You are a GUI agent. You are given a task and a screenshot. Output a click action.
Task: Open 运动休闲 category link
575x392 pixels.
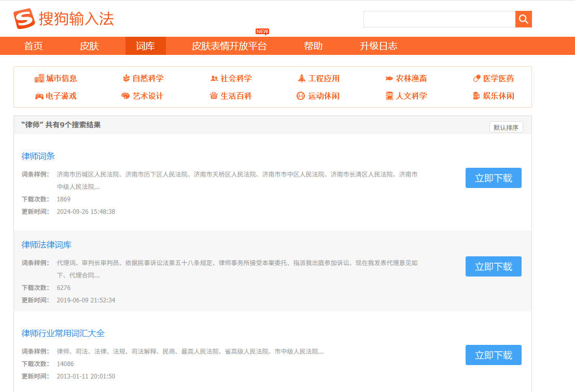click(x=324, y=96)
